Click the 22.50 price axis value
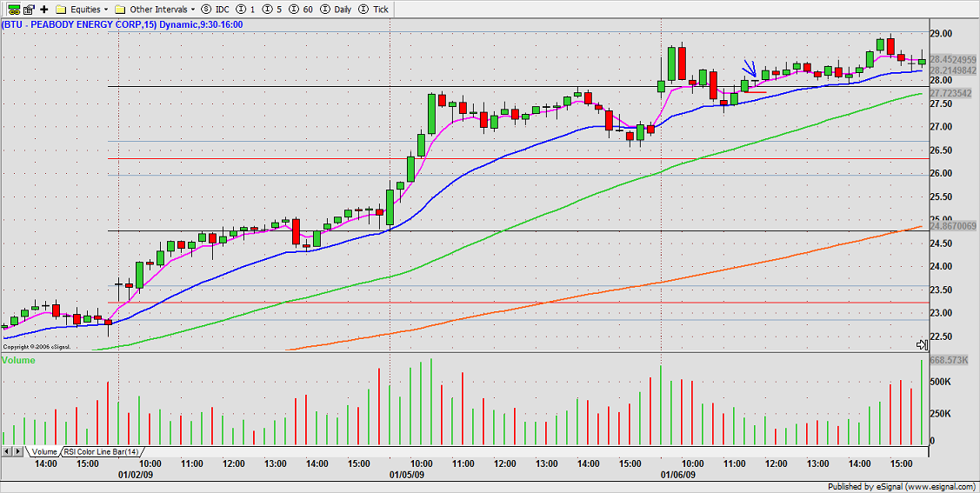The width and height of the screenshot is (980, 493). [x=941, y=336]
